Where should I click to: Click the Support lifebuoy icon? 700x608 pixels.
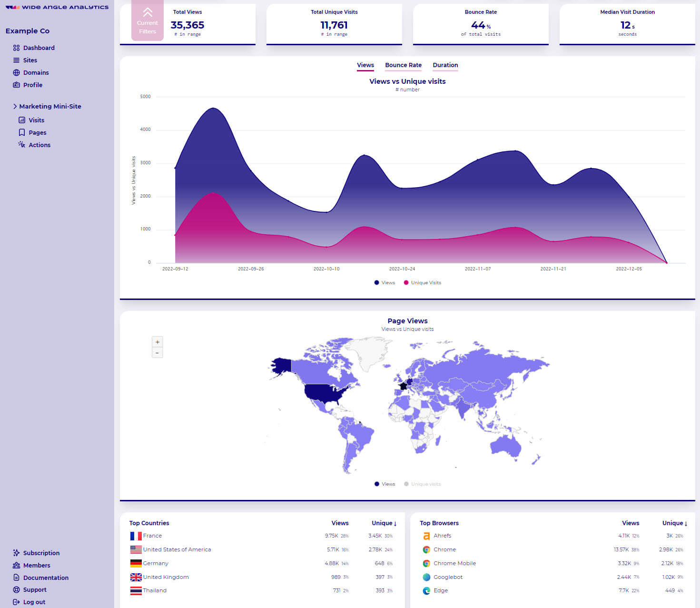(x=16, y=589)
